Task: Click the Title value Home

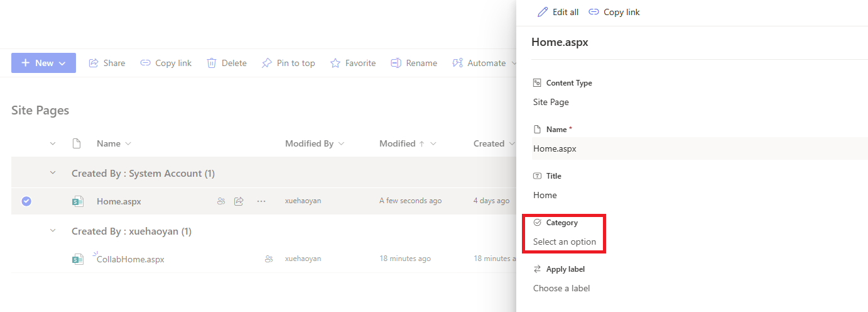Action: (x=545, y=195)
